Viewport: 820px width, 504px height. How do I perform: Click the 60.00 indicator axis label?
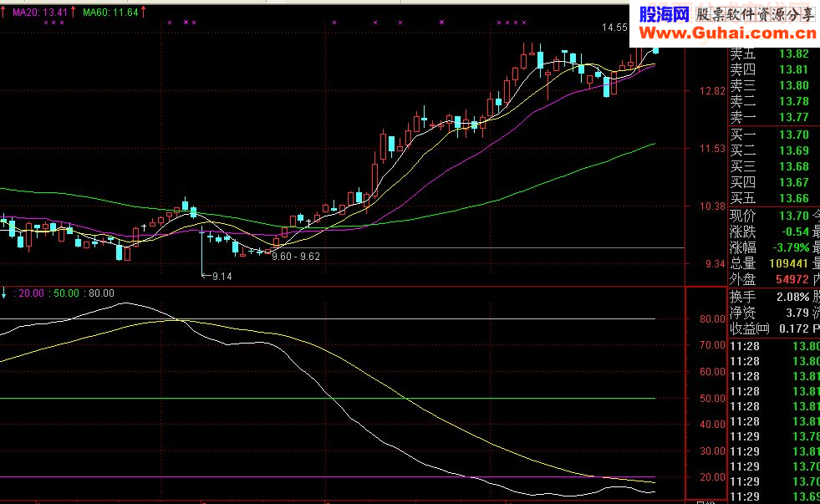coord(713,372)
